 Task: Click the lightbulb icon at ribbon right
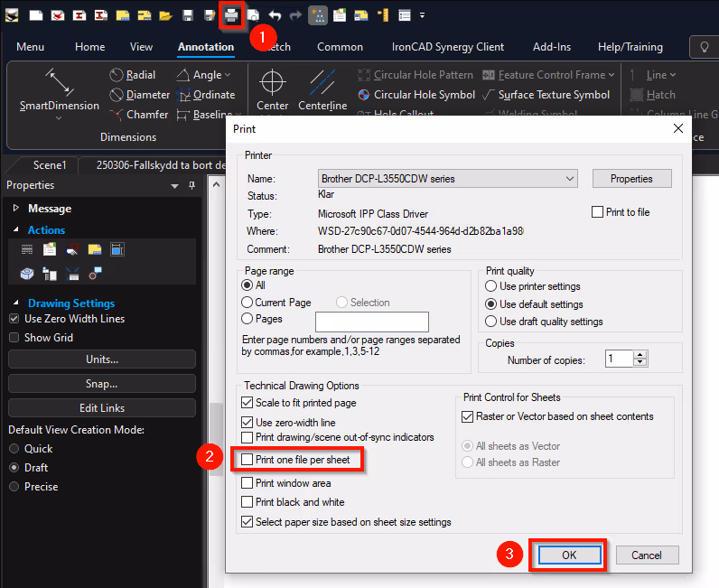point(705,47)
